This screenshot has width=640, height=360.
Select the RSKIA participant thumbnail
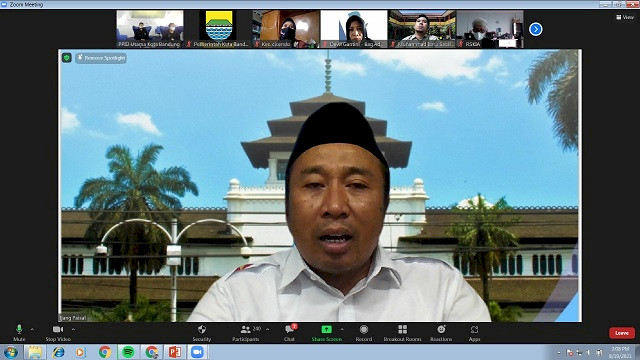490,29
